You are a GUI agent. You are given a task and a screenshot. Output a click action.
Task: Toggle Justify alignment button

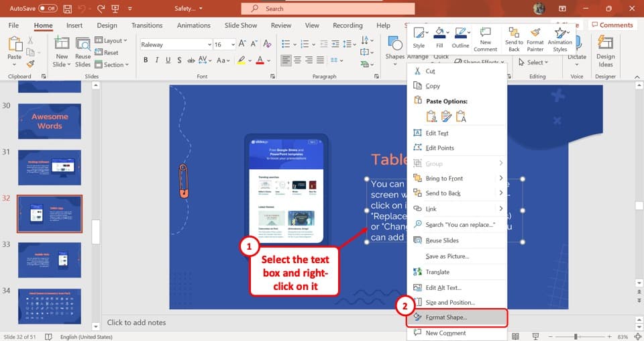321,60
